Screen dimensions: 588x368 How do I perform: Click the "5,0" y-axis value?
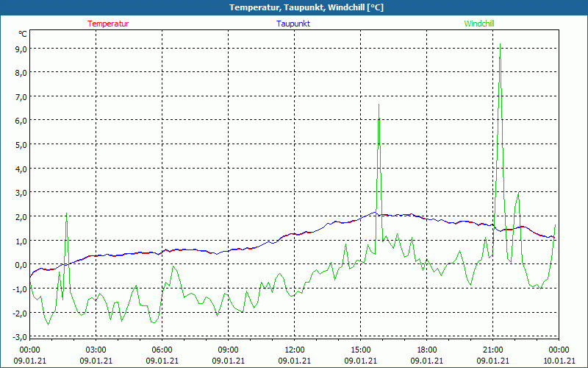21,145
